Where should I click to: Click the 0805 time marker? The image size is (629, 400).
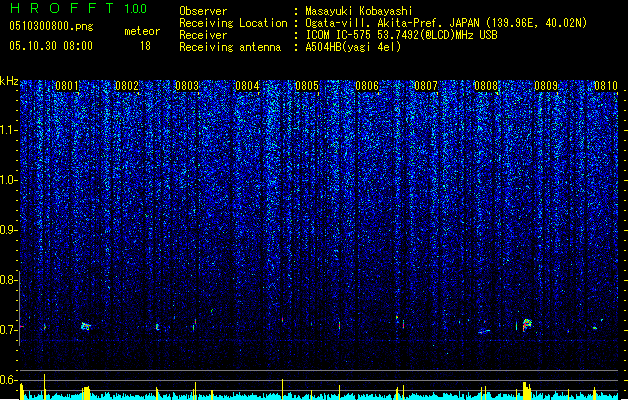307,86
